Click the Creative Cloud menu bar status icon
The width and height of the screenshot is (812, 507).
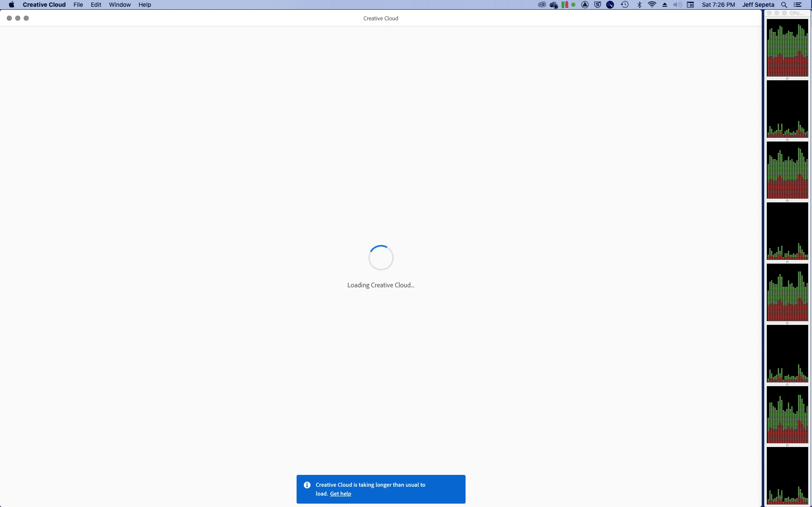(x=542, y=5)
